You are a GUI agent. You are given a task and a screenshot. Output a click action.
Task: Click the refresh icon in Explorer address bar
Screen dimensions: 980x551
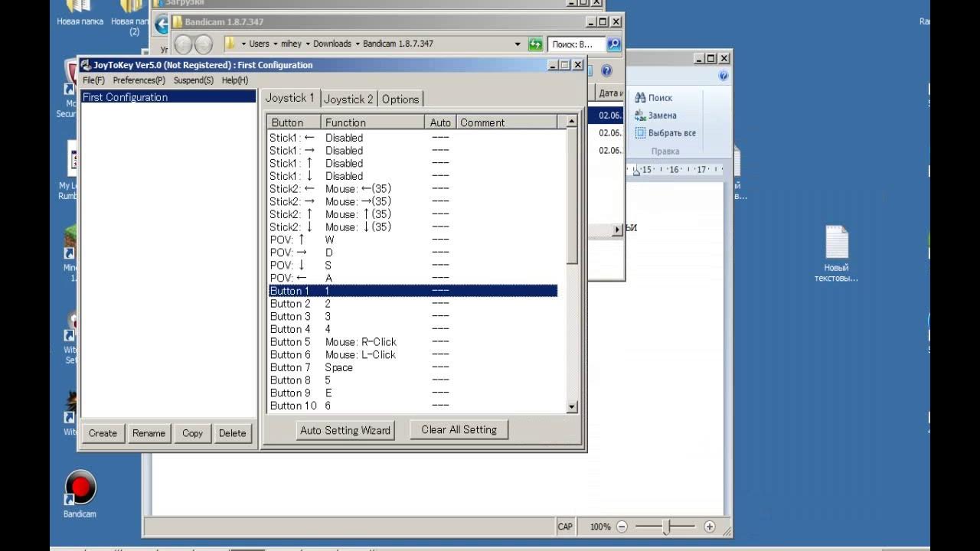click(535, 44)
